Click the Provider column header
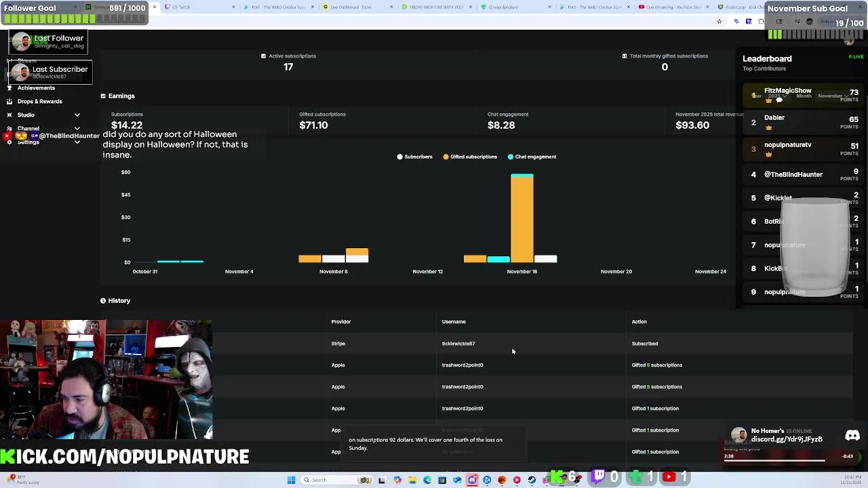868x488 pixels. click(x=341, y=322)
